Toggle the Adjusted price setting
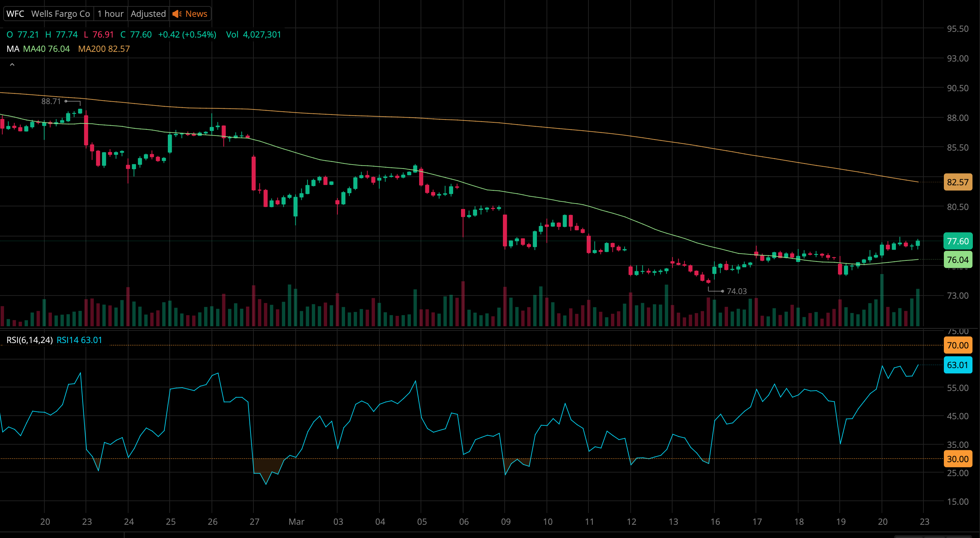980x538 pixels. pyautogui.click(x=148, y=14)
